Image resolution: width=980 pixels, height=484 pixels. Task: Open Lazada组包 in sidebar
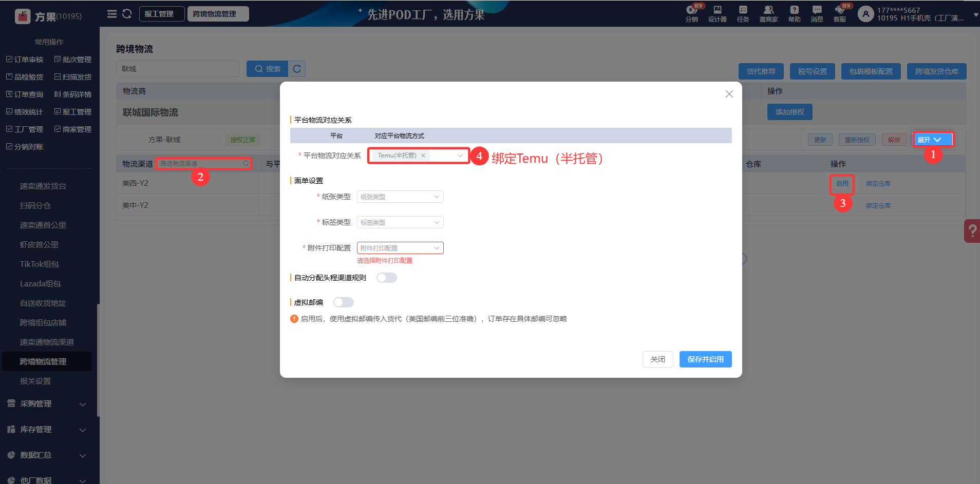pos(41,284)
